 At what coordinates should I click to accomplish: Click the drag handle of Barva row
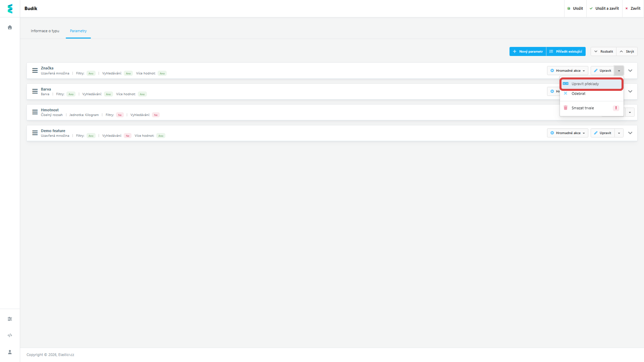click(35, 92)
